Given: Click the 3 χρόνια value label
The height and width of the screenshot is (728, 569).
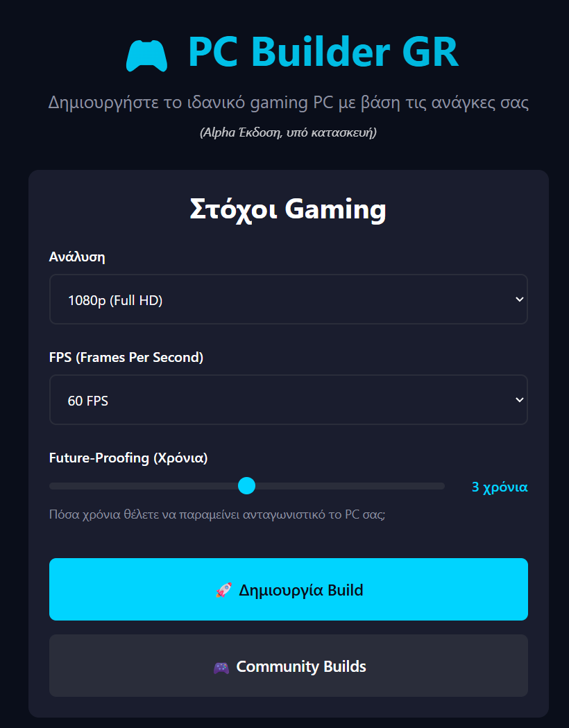Looking at the screenshot, I should [499, 487].
